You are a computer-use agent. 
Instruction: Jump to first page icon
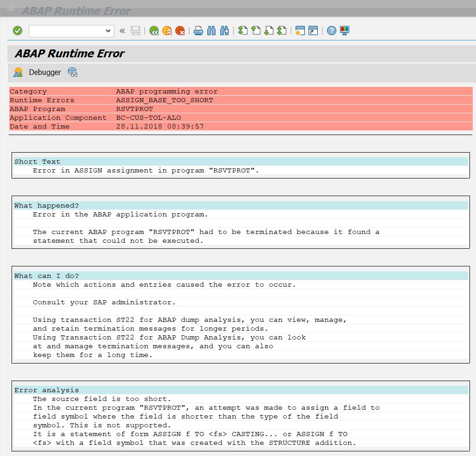click(243, 31)
